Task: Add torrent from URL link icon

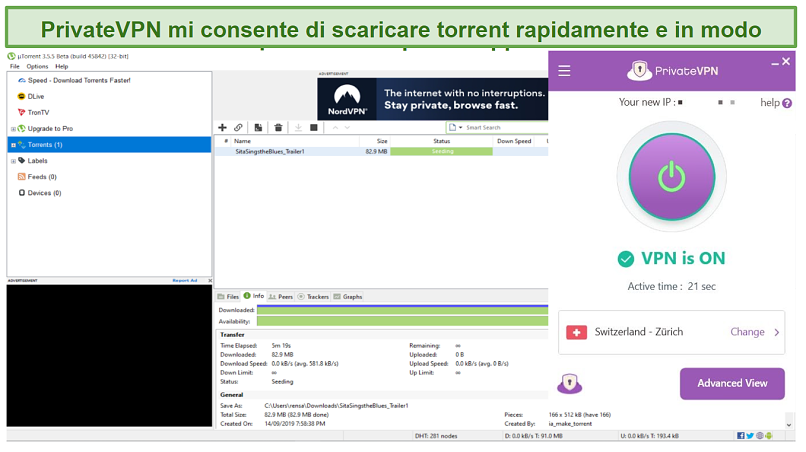Action: 239,128
